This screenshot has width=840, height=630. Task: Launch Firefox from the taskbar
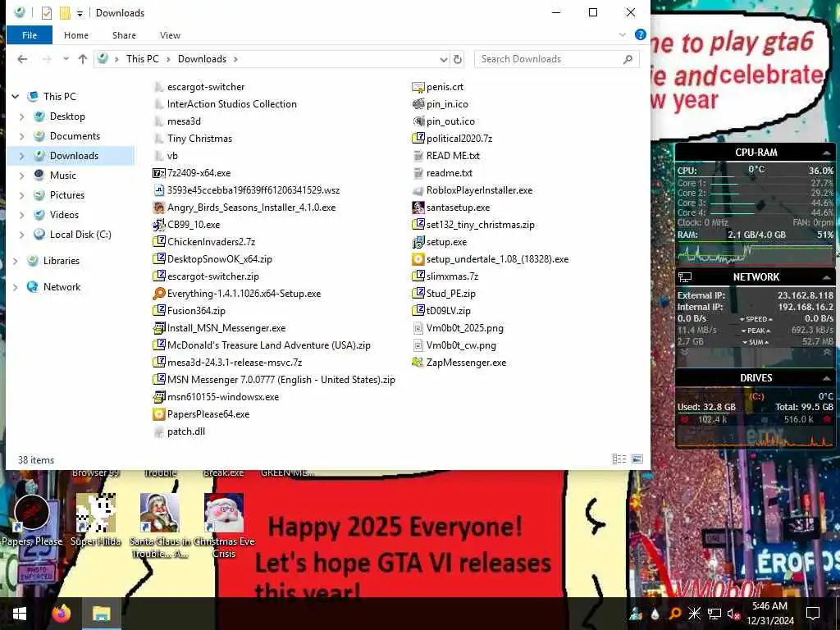tap(62, 614)
